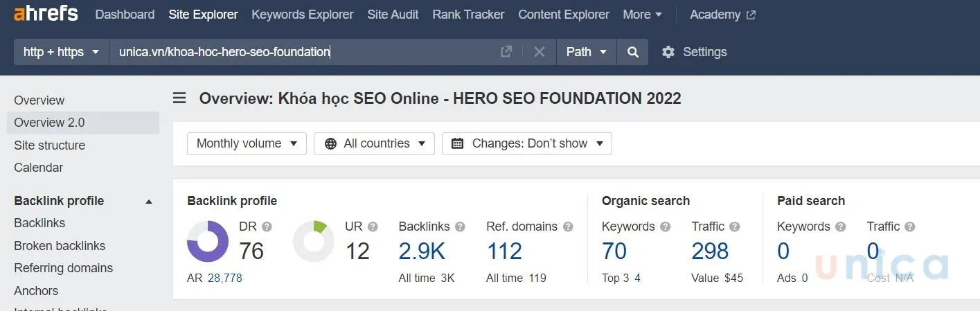Click the help icon next to Backlinks
The image size is (980, 311).
(x=460, y=226)
